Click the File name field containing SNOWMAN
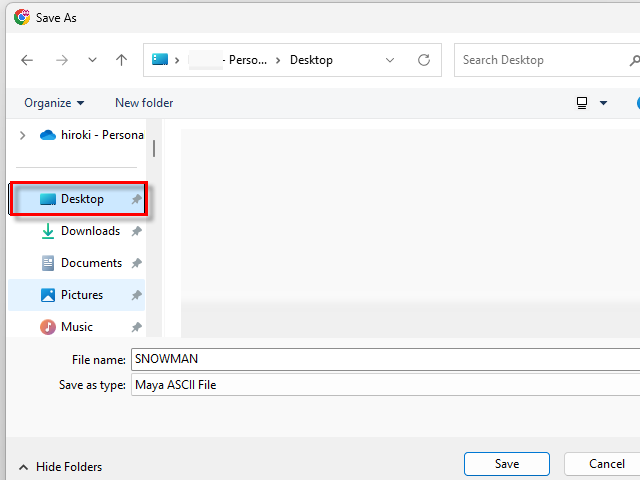This screenshot has height=480, width=640. 384,360
